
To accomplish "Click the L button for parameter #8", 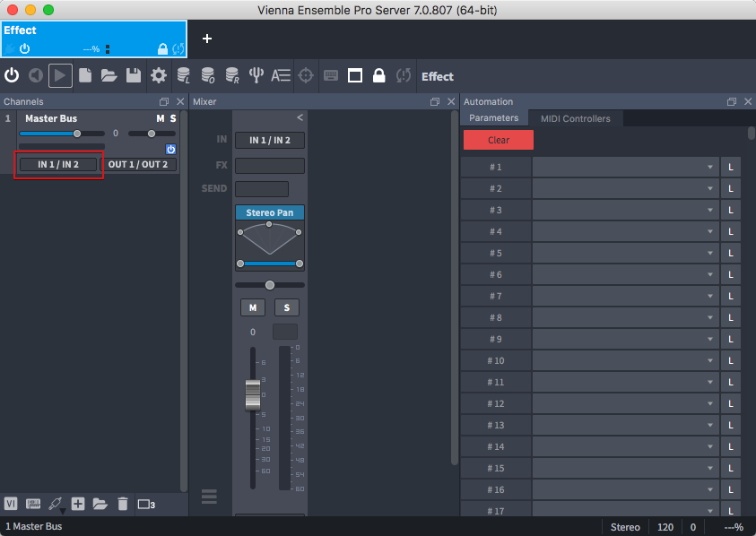I will 731,317.
